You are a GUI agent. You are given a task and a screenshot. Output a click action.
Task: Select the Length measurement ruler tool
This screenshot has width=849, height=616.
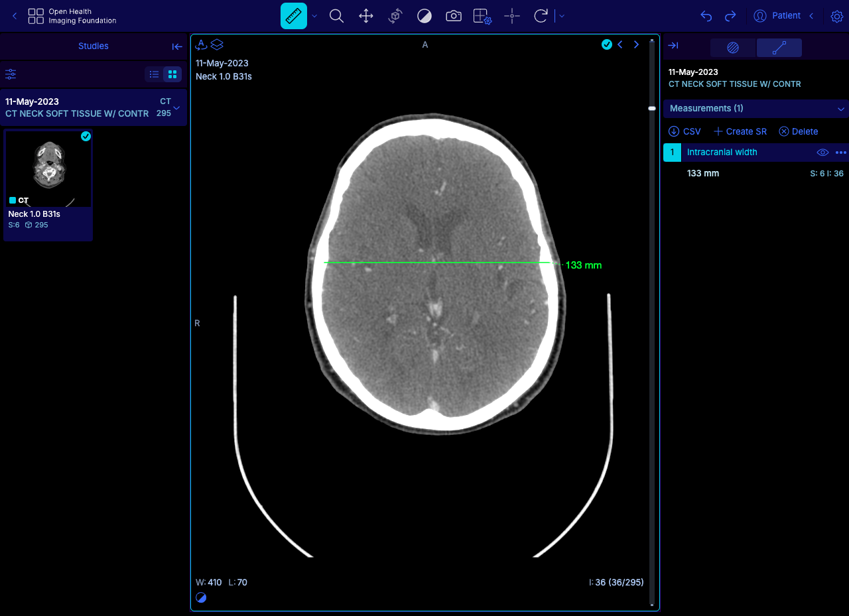click(x=294, y=16)
